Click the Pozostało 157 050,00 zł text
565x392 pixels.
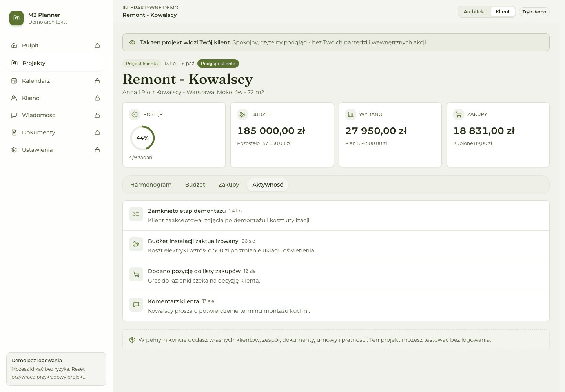pyautogui.click(x=264, y=143)
